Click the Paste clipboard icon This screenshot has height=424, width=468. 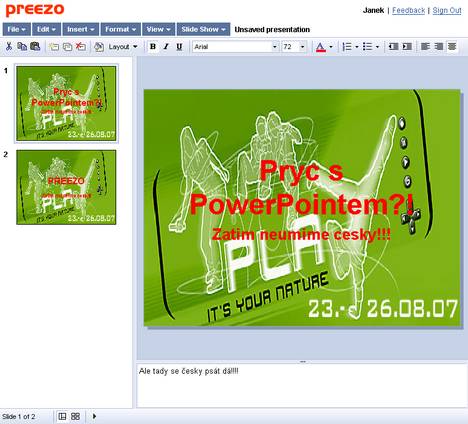click(x=35, y=47)
